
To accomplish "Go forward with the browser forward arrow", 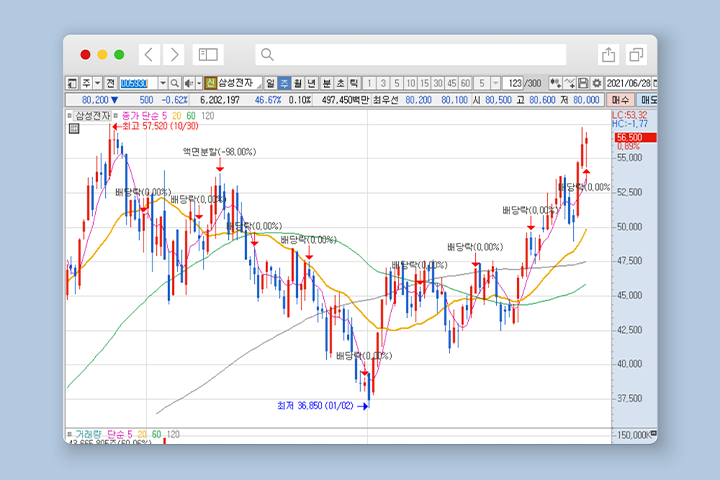I will pos(174,55).
